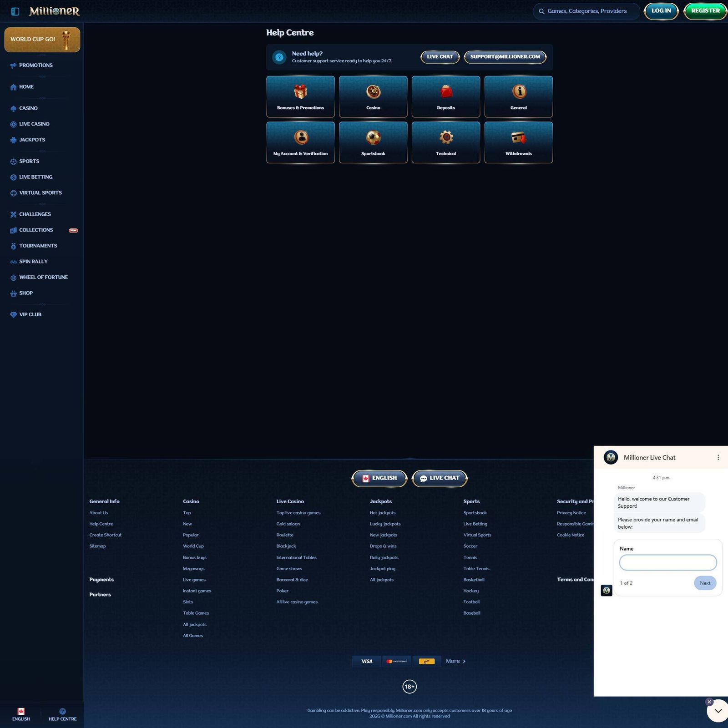
Task: Expand the footer Payments section
Action: coord(101,580)
